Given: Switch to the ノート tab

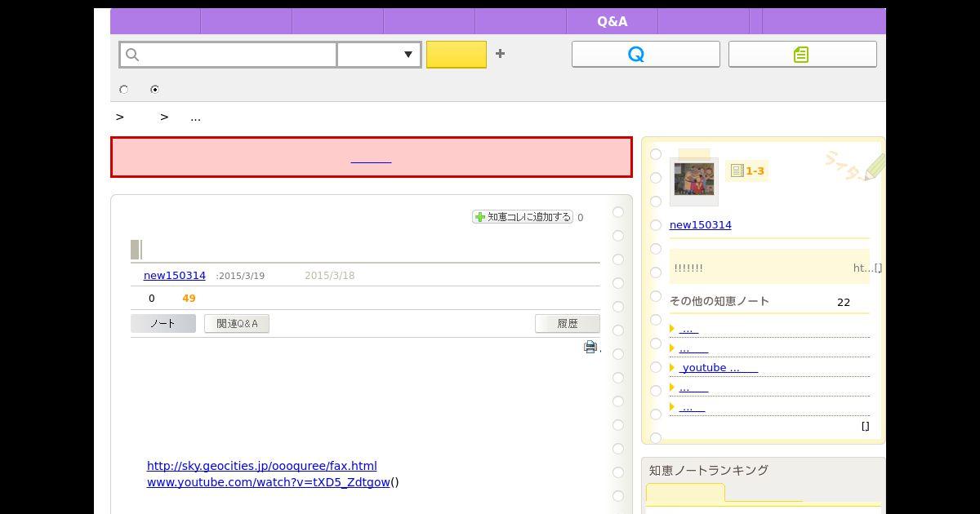Looking at the screenshot, I should point(163,324).
